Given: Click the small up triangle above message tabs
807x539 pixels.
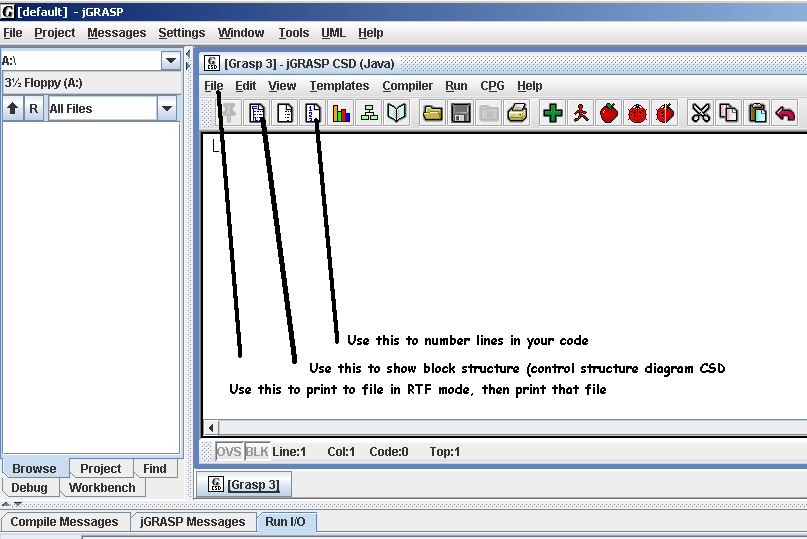Looking at the screenshot, I should click(6, 504).
